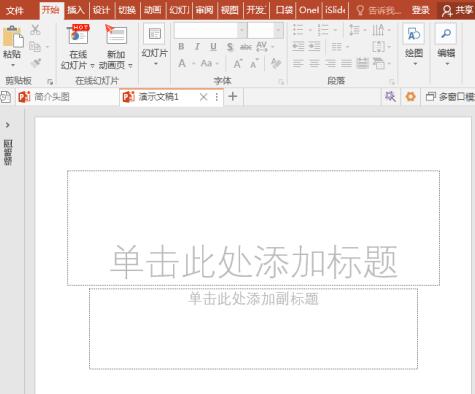This screenshot has width=475, height=394.
Task: Click the 单击此处添加标题 title placeholder
Action: coord(253,228)
